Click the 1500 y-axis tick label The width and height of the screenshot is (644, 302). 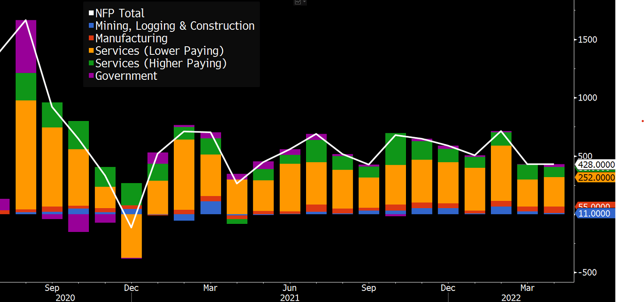pyautogui.click(x=587, y=40)
